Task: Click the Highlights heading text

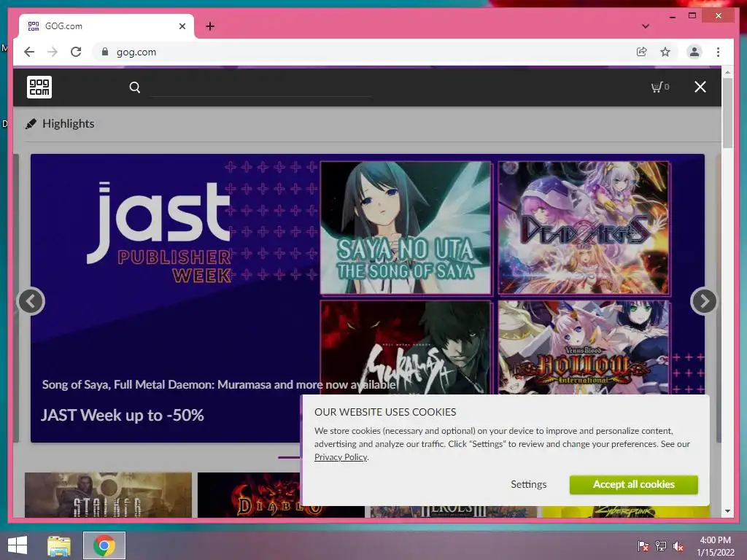Action: coord(68,124)
